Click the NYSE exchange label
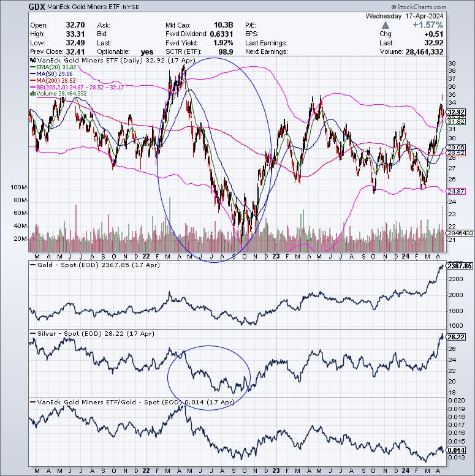475x476 pixels. click(131, 7)
